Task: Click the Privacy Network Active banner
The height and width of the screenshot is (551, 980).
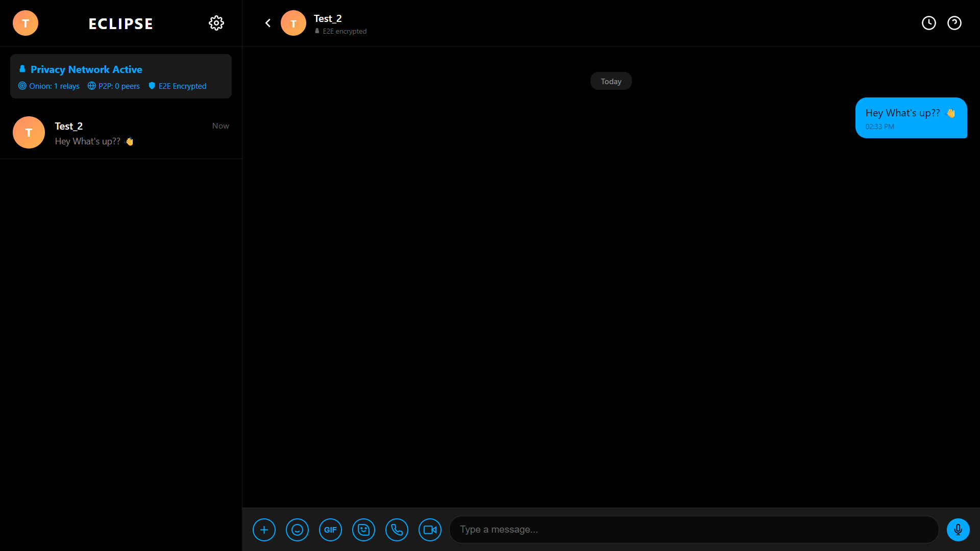Action: tap(86, 69)
